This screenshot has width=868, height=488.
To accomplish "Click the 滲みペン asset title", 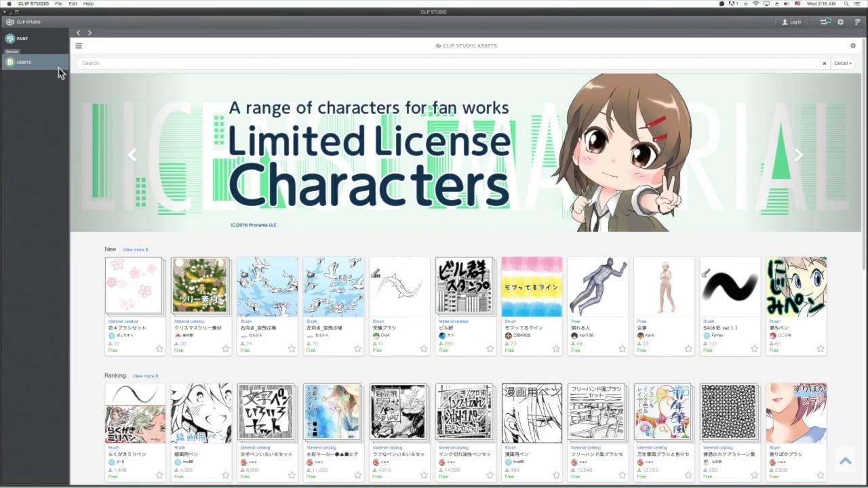I will pyautogui.click(x=779, y=328).
